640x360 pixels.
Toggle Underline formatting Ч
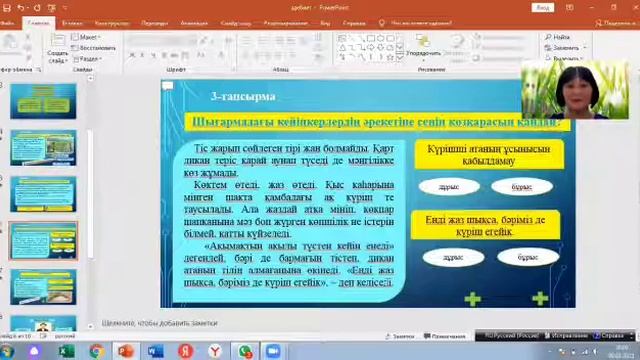(x=153, y=55)
